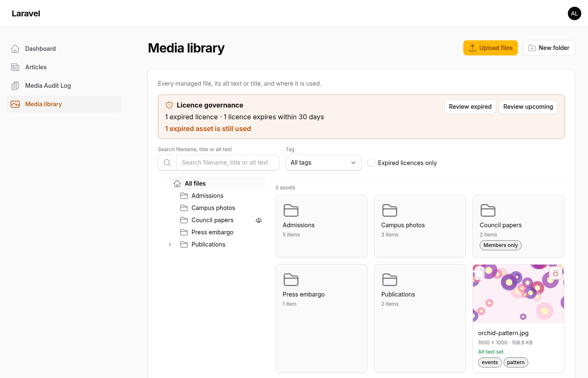Screen dimensions: 588x378
Task: Click the pattern tag chip
Action: (516, 362)
